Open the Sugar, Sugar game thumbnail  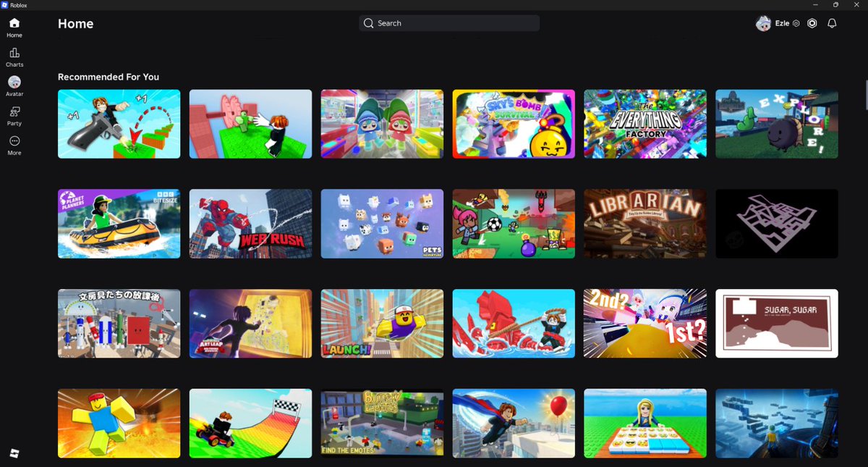click(x=777, y=324)
